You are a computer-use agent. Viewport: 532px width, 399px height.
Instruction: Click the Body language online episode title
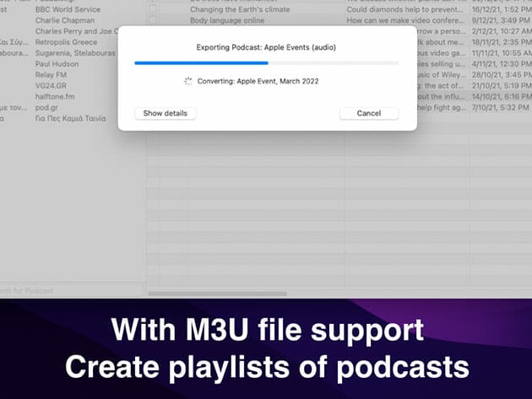[x=227, y=20]
